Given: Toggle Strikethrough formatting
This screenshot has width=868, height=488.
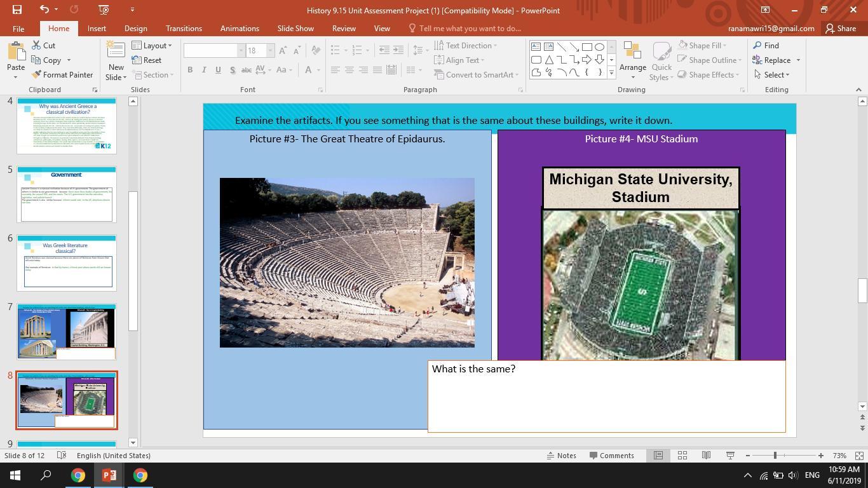Looking at the screenshot, I should click(x=247, y=70).
